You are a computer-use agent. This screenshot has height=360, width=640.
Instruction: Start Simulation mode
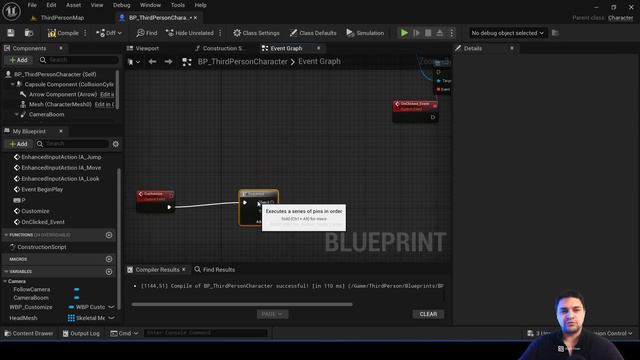click(365, 33)
